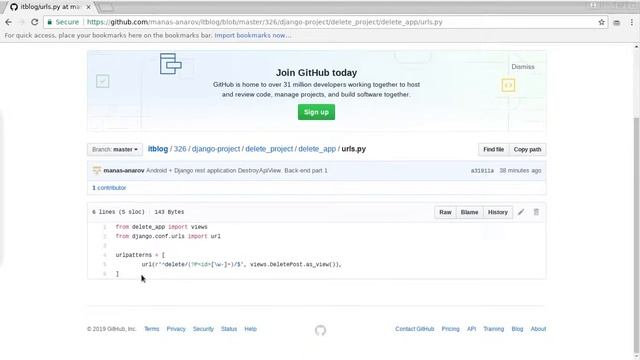
Task: Open footer Status link
Action: point(229,329)
